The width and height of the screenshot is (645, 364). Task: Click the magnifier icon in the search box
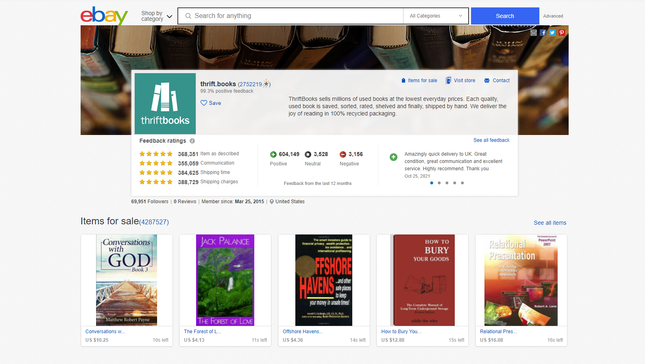click(x=188, y=16)
